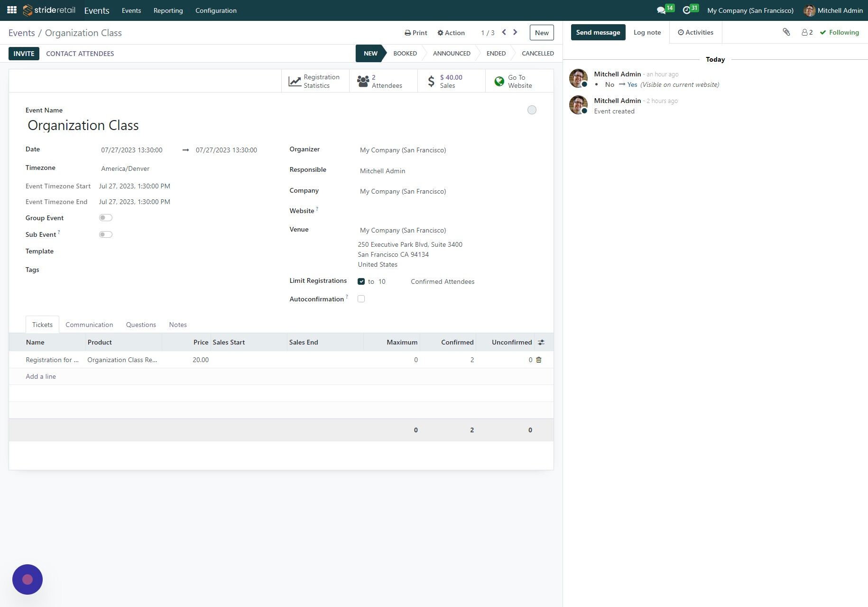Open the followers count icon

pos(807,32)
